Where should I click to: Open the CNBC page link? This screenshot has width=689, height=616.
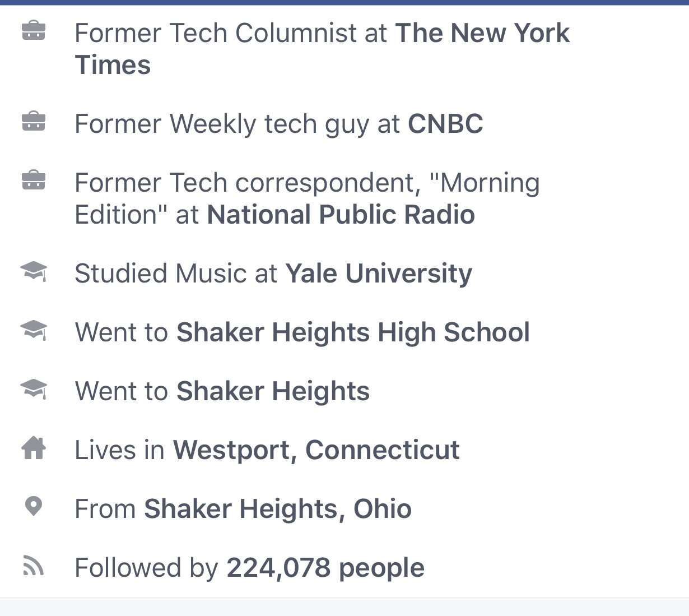pos(445,124)
